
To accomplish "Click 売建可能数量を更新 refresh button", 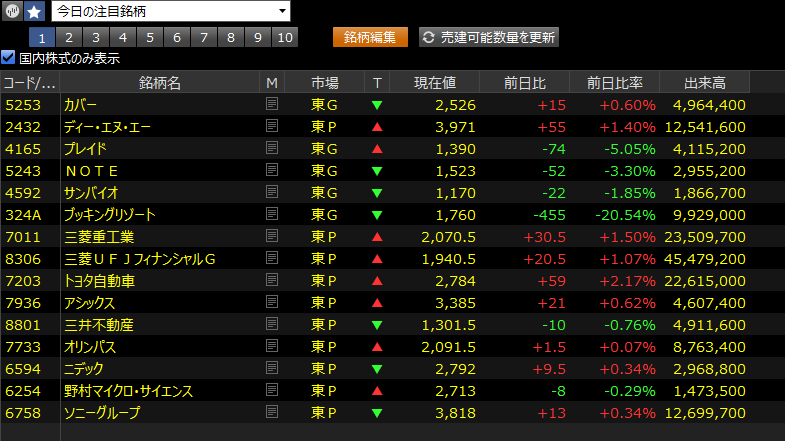I will (489, 38).
